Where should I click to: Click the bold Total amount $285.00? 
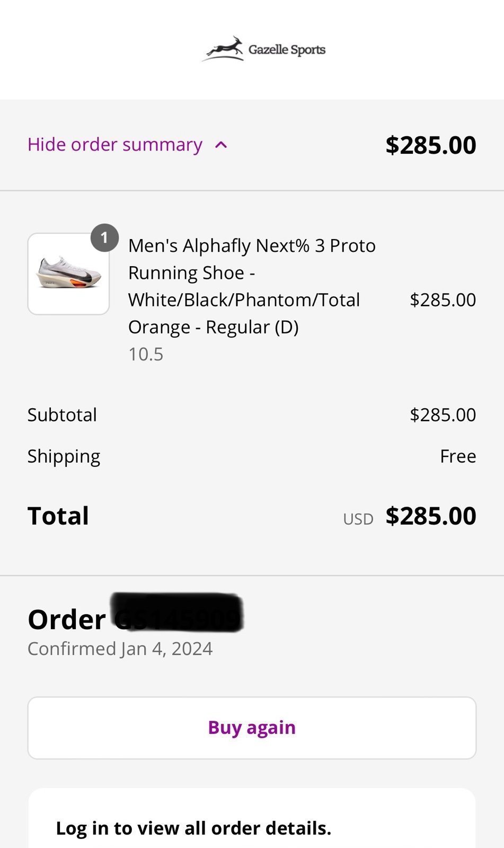coord(430,516)
